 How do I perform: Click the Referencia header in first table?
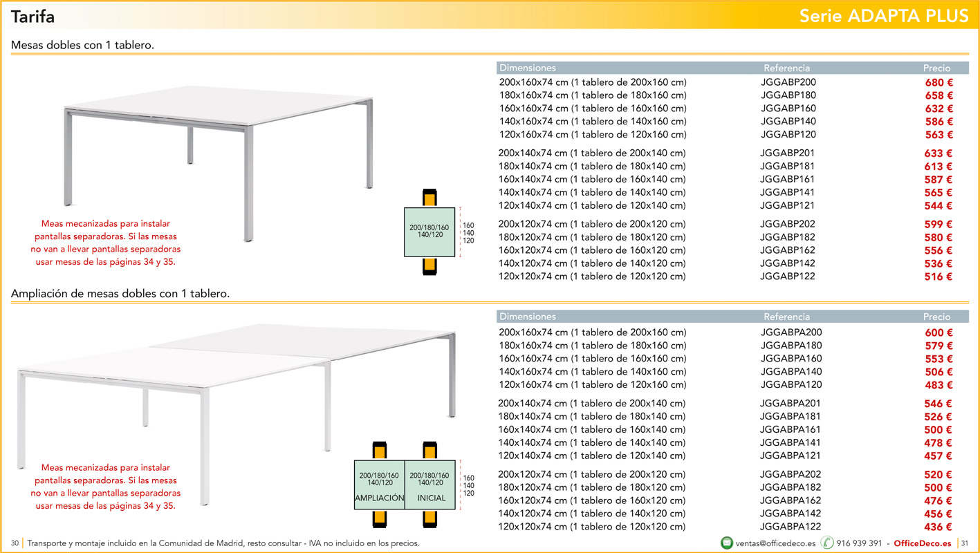click(786, 68)
